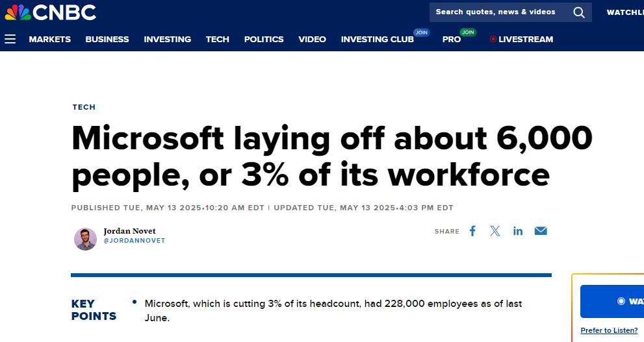Click the red Livestream record icon

[x=493, y=40]
